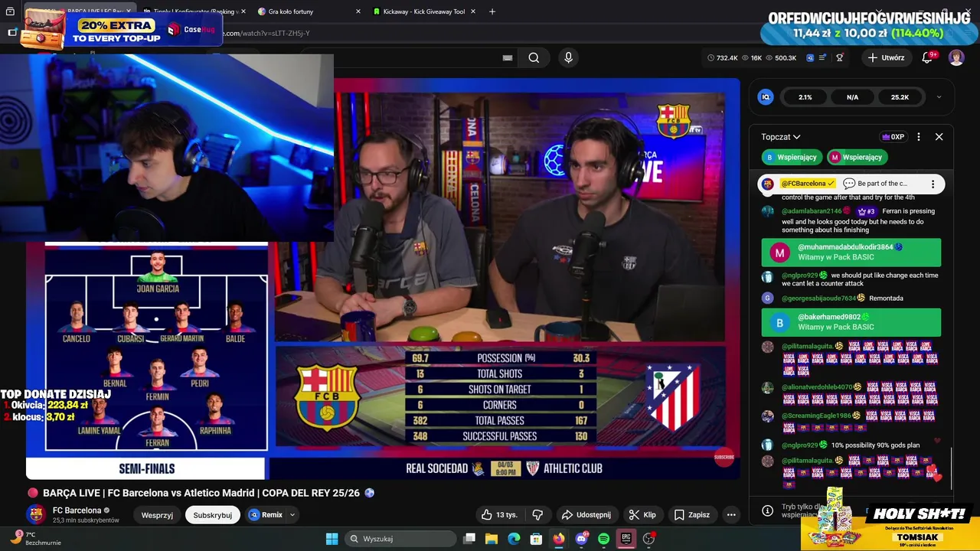980x551 pixels.
Task: Expand the Topczat chat mode dropdown
Action: [x=781, y=137]
